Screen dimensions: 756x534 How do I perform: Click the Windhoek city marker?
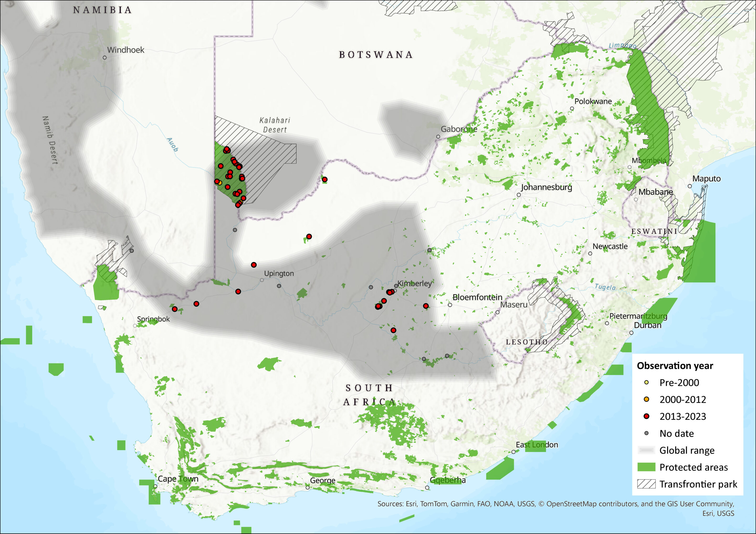pyautogui.click(x=105, y=58)
